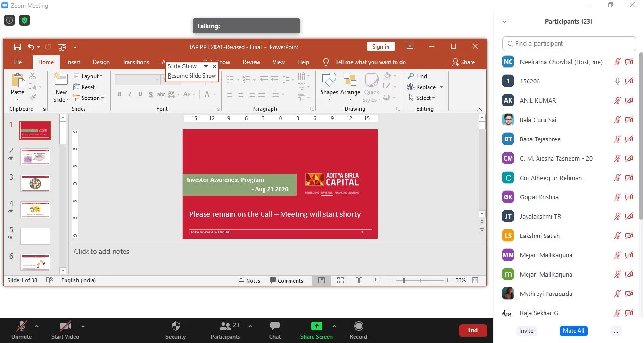Click the red End meeting button
This screenshot has height=343, width=644.
[x=473, y=330]
